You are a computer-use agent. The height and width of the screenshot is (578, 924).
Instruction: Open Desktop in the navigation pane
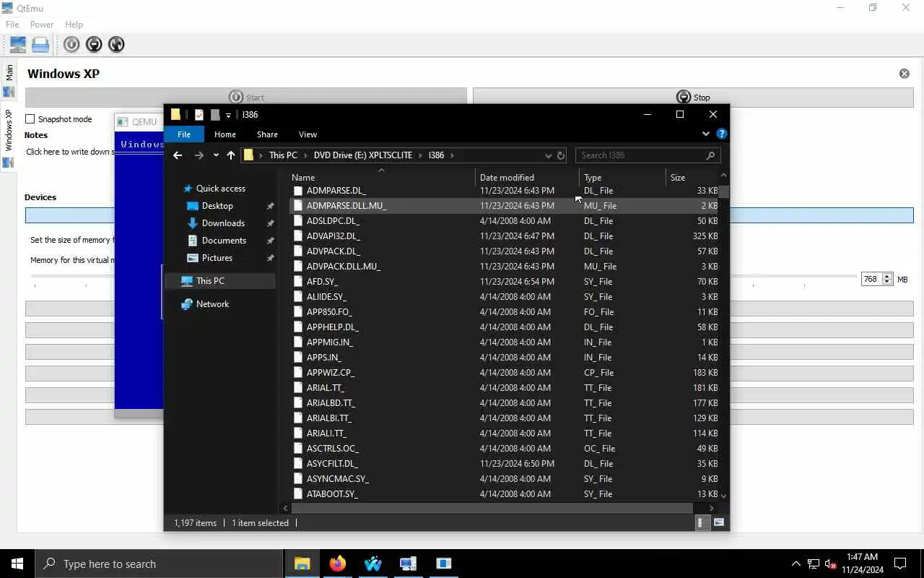click(217, 206)
